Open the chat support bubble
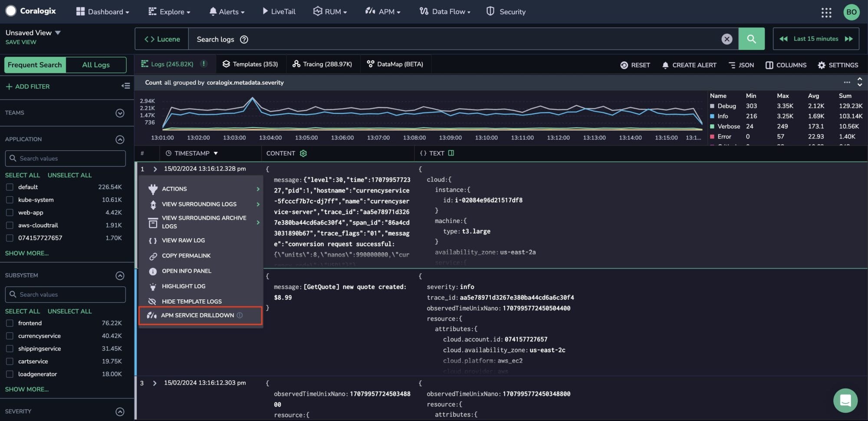The width and height of the screenshot is (868, 421). click(x=845, y=400)
